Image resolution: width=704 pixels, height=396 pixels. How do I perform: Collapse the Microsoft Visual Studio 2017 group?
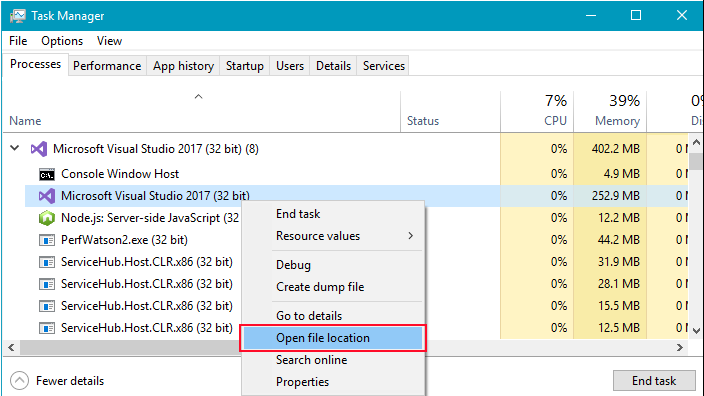tap(15, 148)
